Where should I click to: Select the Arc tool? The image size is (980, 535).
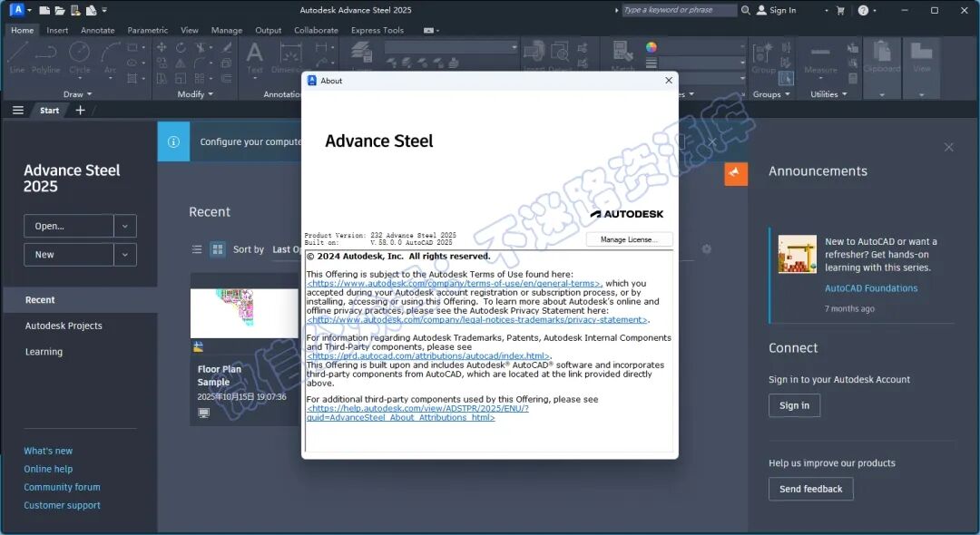pyautogui.click(x=111, y=57)
